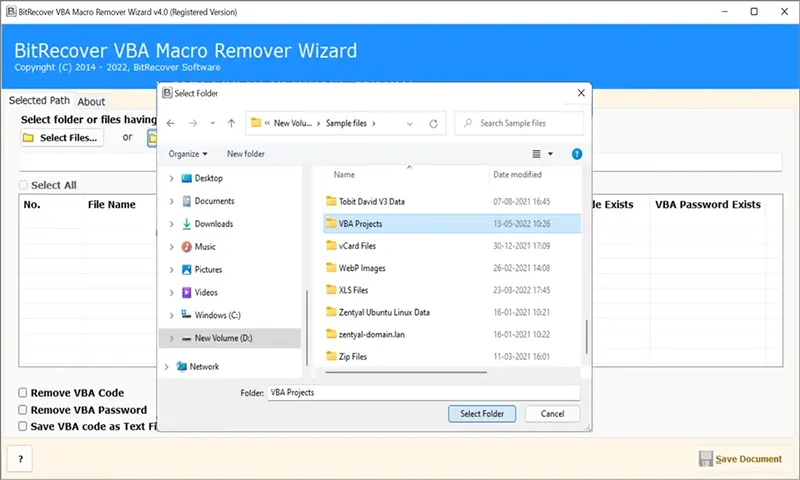
Task: Cancel the Select Folder dialog
Action: 553,414
